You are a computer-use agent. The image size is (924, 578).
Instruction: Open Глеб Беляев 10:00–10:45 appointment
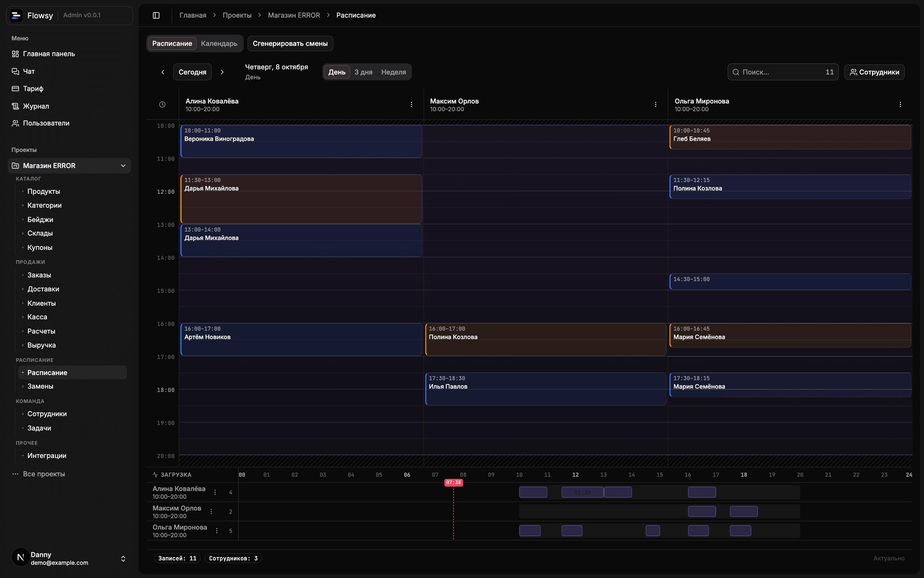[790, 137]
